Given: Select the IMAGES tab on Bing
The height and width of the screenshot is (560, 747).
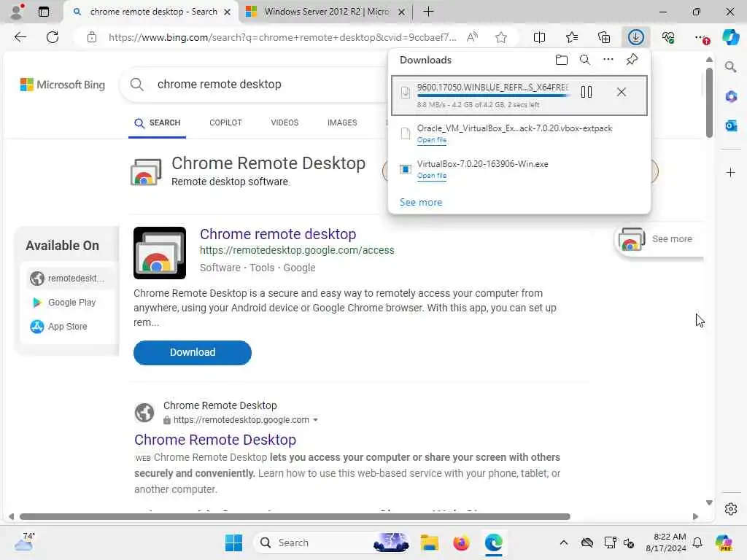Looking at the screenshot, I should click(x=342, y=122).
